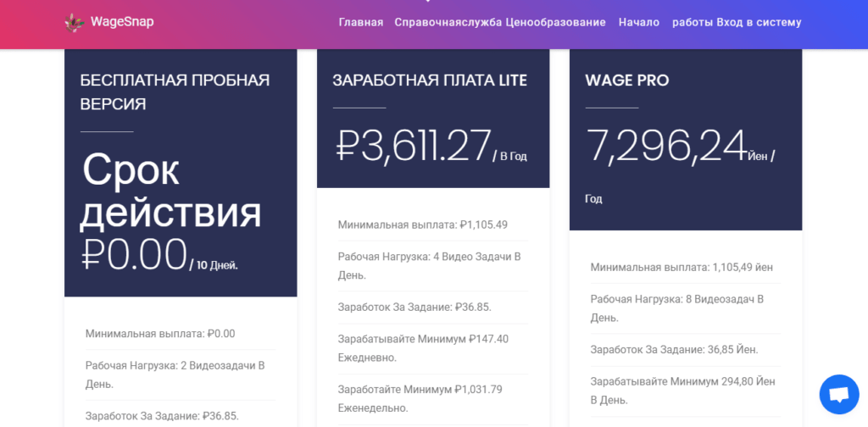
Task: Click Зарабатывайте Минимум 294,80 Йен row
Action: tap(685, 391)
